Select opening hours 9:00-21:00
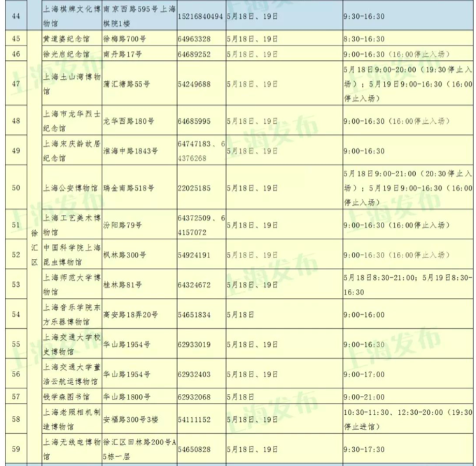The width and height of the screenshot is (476, 466). click(x=364, y=397)
